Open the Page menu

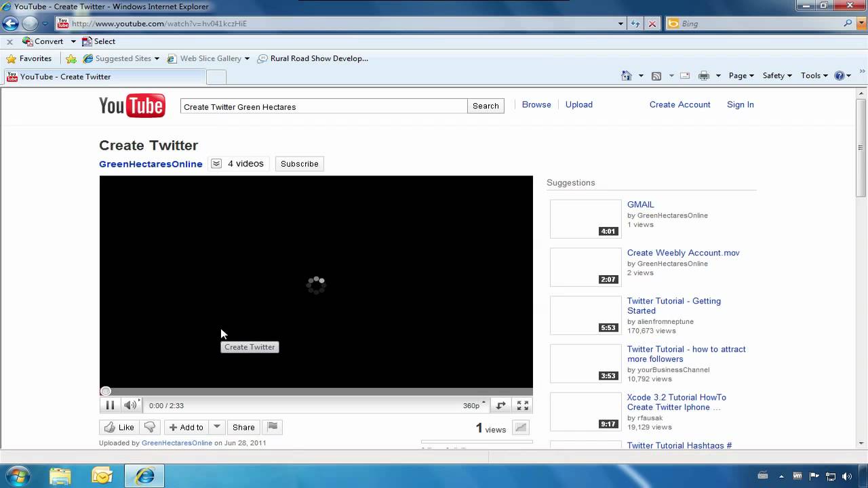click(x=741, y=76)
